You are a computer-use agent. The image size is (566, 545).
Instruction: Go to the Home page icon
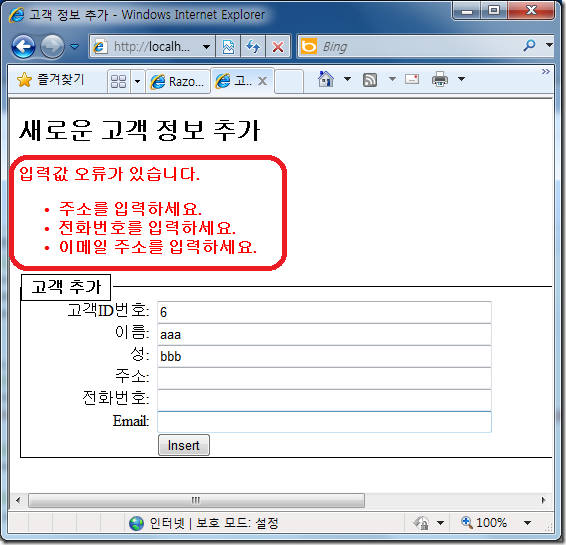326,79
